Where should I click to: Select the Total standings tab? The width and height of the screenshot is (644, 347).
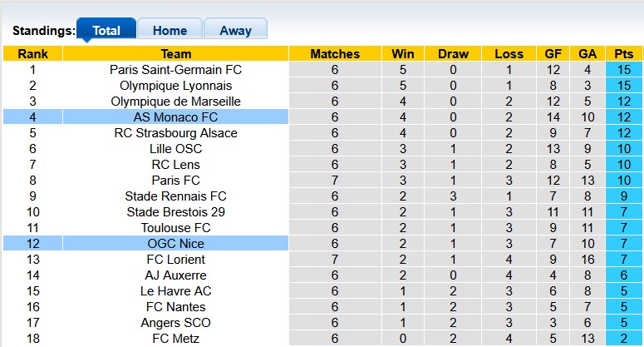pyautogui.click(x=106, y=30)
